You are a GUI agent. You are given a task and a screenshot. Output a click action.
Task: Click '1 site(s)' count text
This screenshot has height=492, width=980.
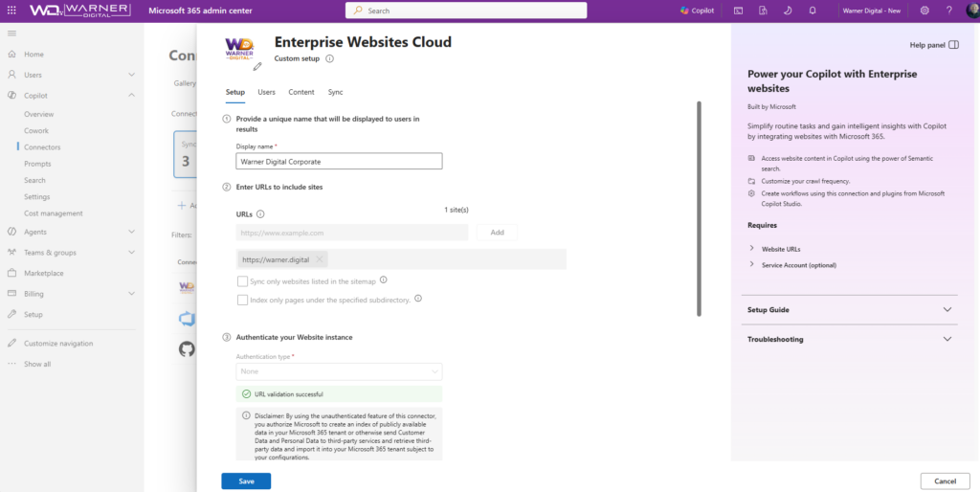pyautogui.click(x=457, y=210)
